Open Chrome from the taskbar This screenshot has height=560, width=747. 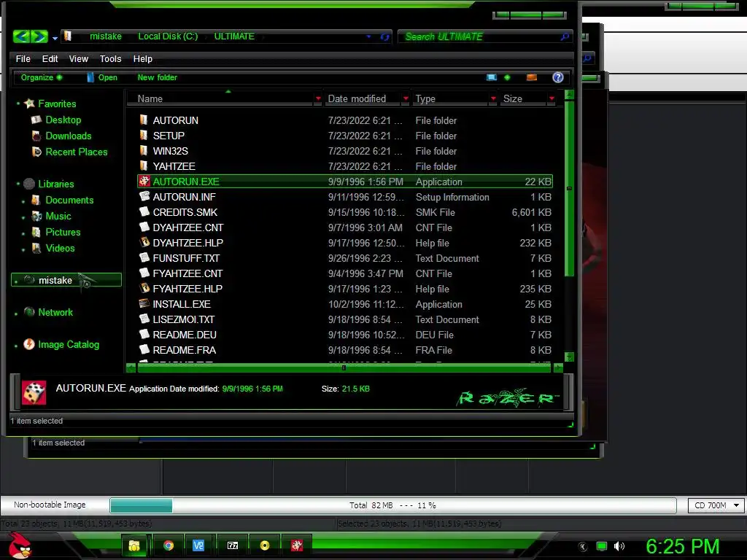(x=169, y=545)
